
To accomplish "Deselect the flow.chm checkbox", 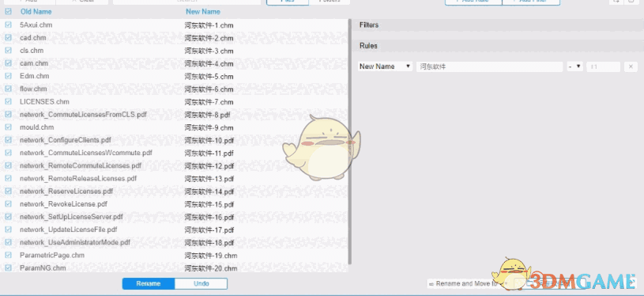I will (8, 89).
